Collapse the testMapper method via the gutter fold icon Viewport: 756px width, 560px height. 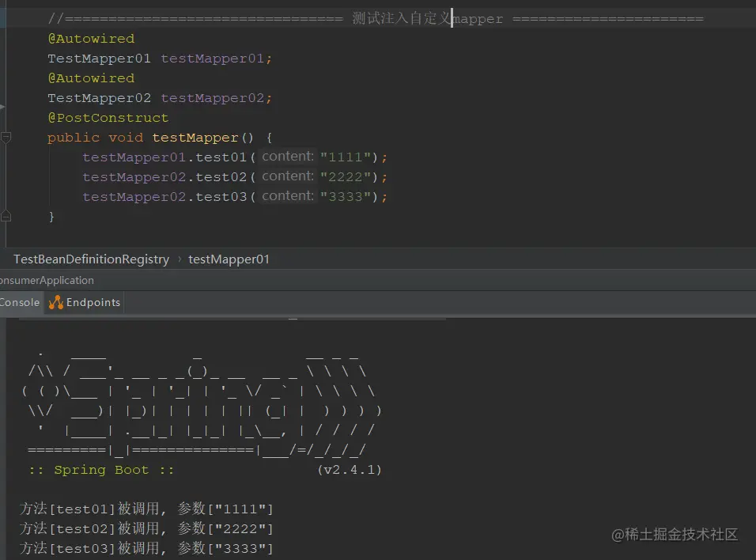coord(6,137)
